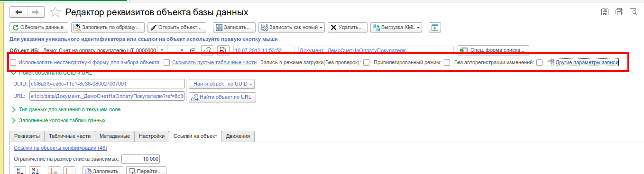This screenshot has height=174, width=644.
Task: Open Ссылки на объекты конфигурации (46) link
Action: (x=61, y=148)
